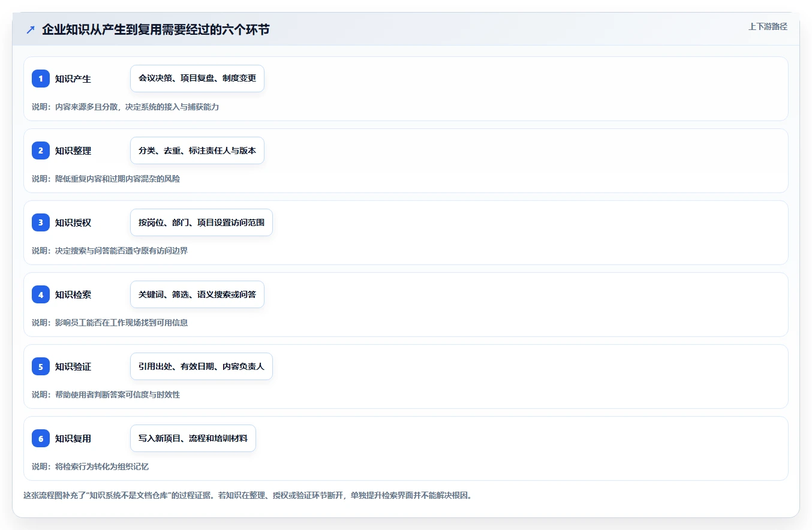Image resolution: width=812 pixels, height=530 pixels.
Task: Select the 知识整理 step label
Action: point(73,150)
